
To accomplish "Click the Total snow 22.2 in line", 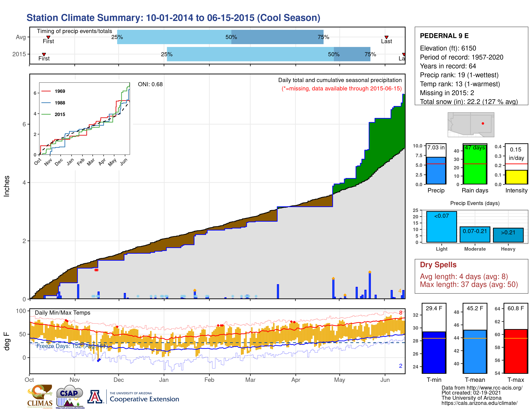I will pyautogui.click(x=469, y=102).
